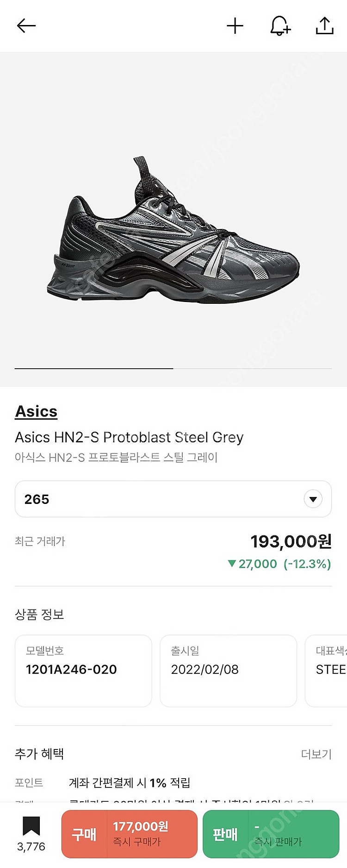Tap the plus icon in header
Image resolution: width=347 pixels, height=868 pixels.
coord(235,25)
